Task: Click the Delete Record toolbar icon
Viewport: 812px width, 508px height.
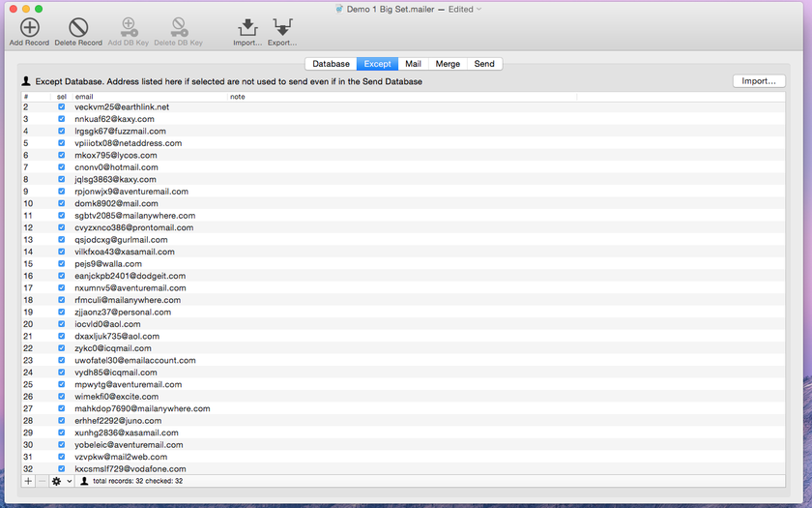Action: click(x=78, y=27)
